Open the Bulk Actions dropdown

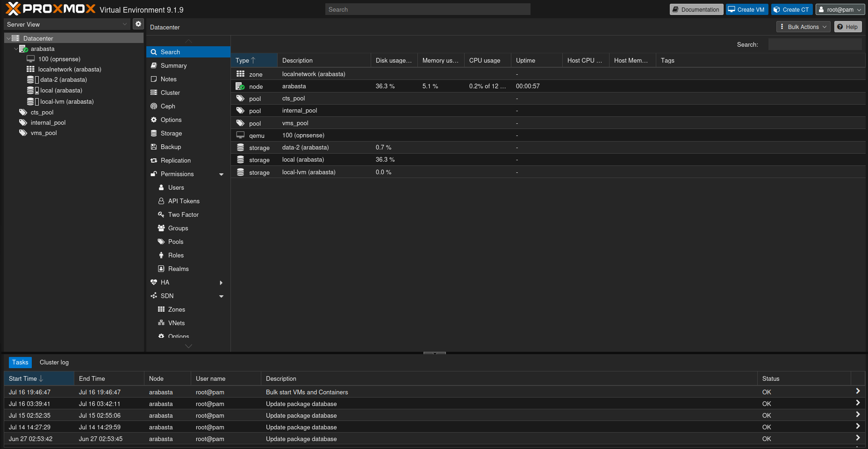(x=803, y=27)
